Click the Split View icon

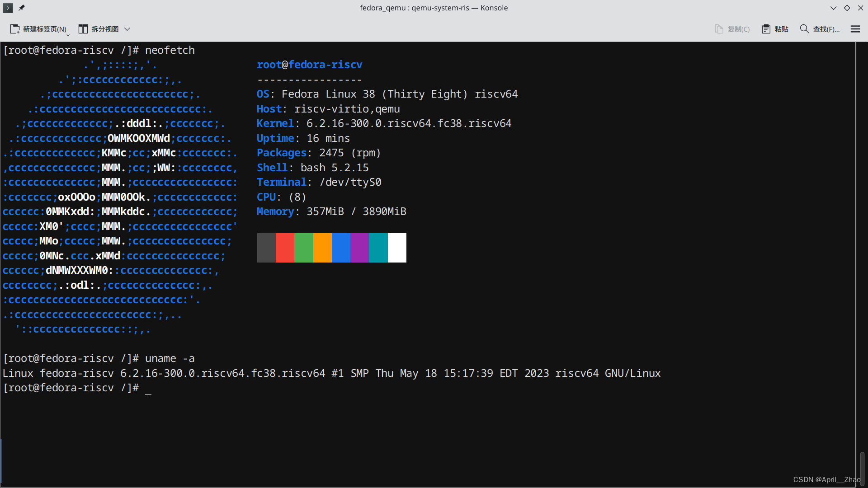click(83, 29)
